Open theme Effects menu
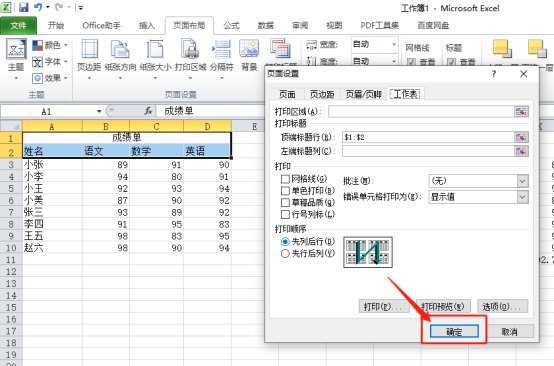 click(x=49, y=78)
